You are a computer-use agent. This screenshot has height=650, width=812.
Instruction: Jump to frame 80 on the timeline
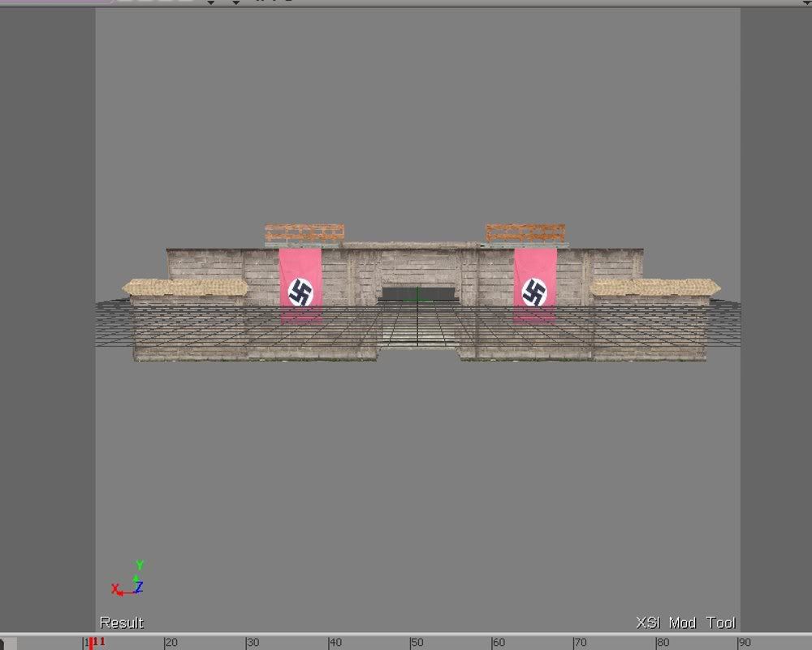point(663,643)
